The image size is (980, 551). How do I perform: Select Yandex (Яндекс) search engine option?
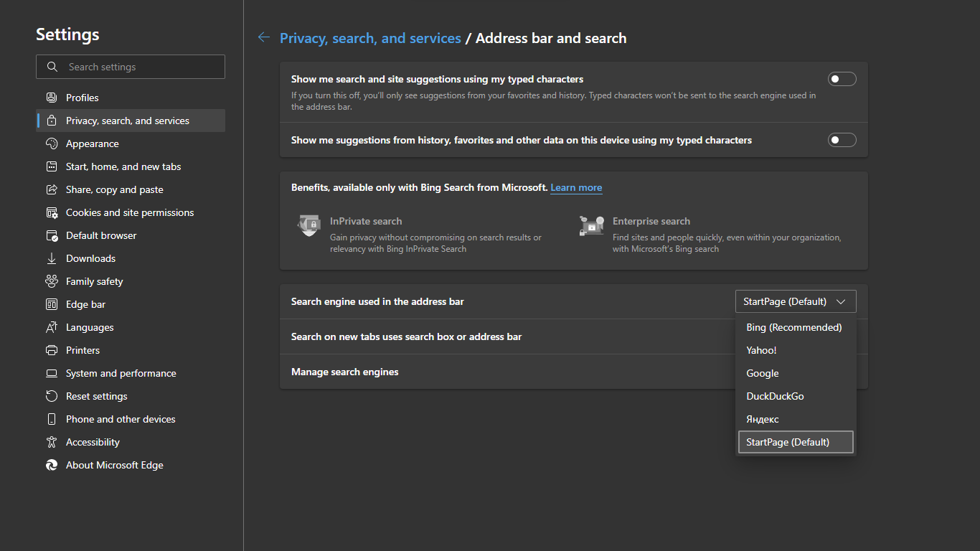[x=763, y=419]
